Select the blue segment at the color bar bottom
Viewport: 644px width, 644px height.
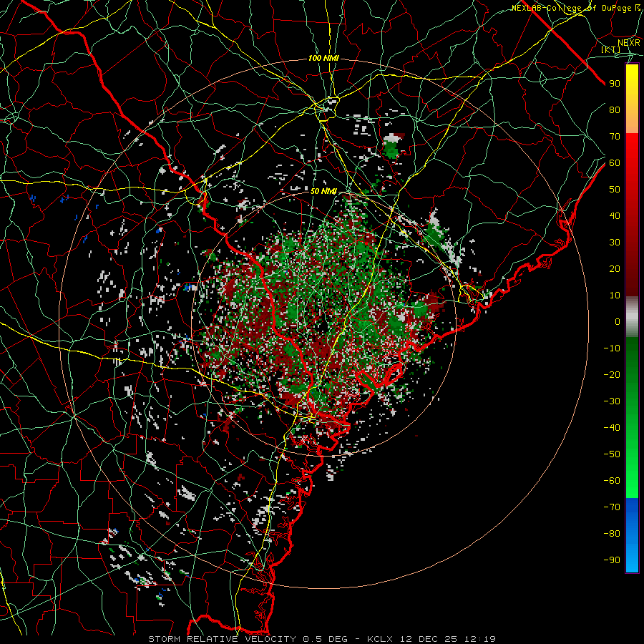pyautogui.click(x=632, y=535)
